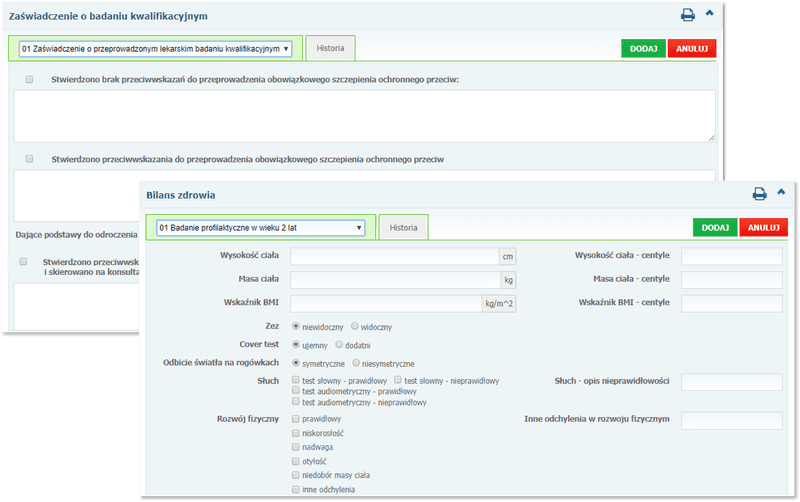Select 'dodatni' radio for Cover test
Image resolution: width=800 pixels, height=502 pixels.
[x=339, y=344]
